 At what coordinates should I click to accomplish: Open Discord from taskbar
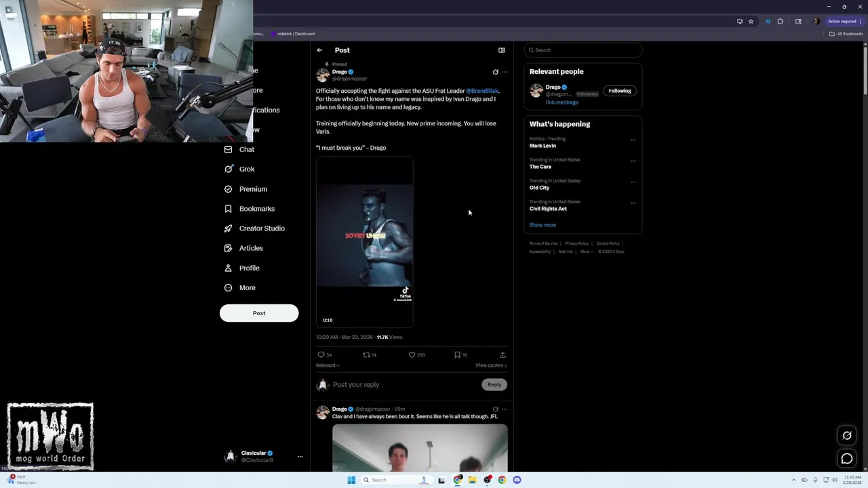point(517,480)
